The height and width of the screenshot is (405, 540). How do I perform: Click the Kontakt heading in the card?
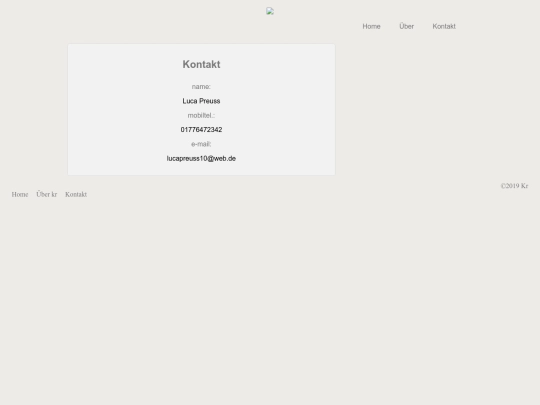coord(201,64)
